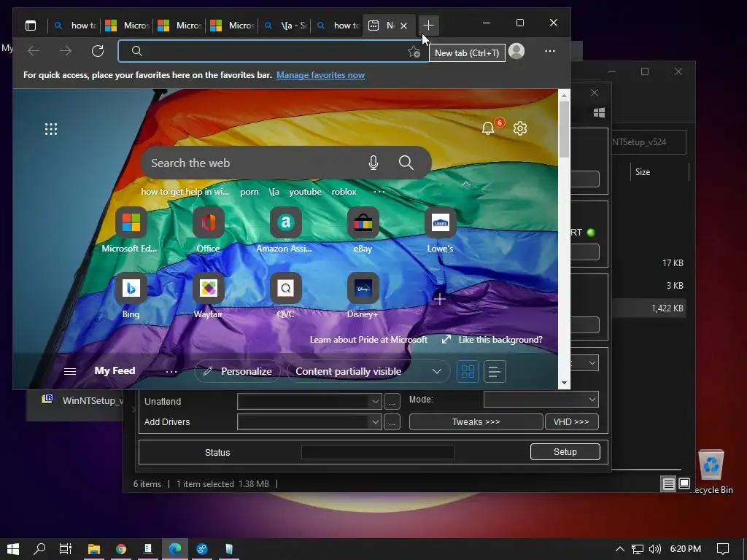Click Manage favorites now link

[x=321, y=75]
